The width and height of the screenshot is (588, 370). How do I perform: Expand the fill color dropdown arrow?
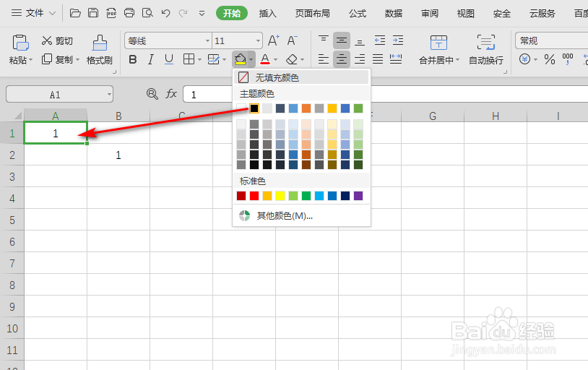point(251,59)
